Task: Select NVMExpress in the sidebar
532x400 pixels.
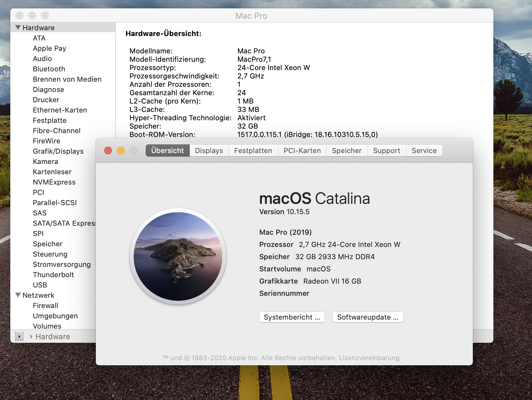Action: pyautogui.click(x=54, y=182)
